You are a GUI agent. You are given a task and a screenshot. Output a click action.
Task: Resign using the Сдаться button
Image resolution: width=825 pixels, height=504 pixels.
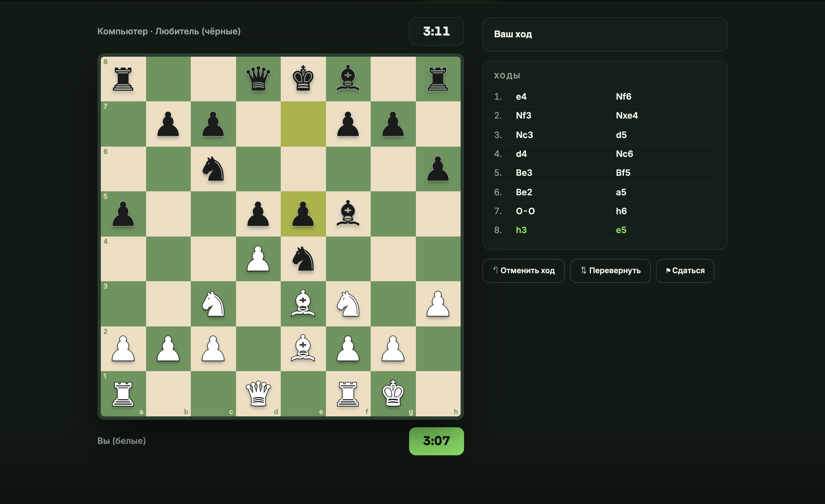(685, 271)
